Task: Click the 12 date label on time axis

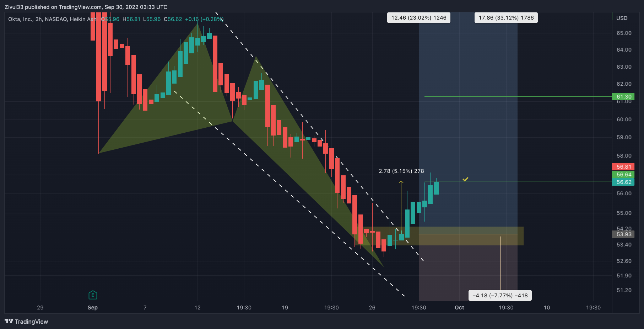Action: pos(197,308)
